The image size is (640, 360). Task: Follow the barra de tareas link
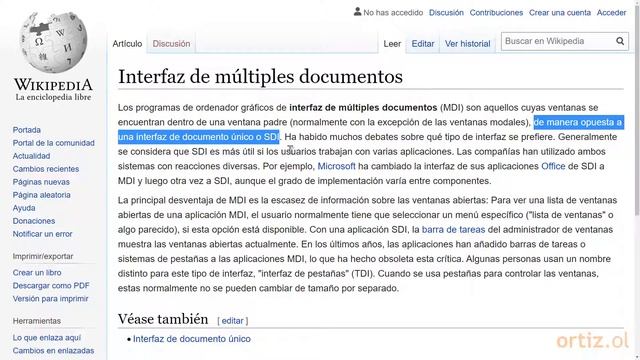click(x=453, y=229)
